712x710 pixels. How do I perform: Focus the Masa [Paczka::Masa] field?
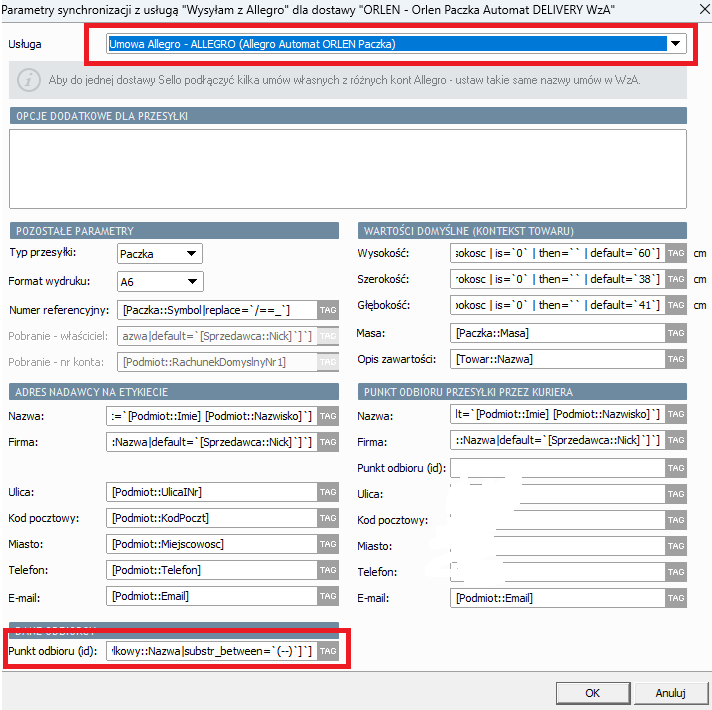click(x=558, y=333)
